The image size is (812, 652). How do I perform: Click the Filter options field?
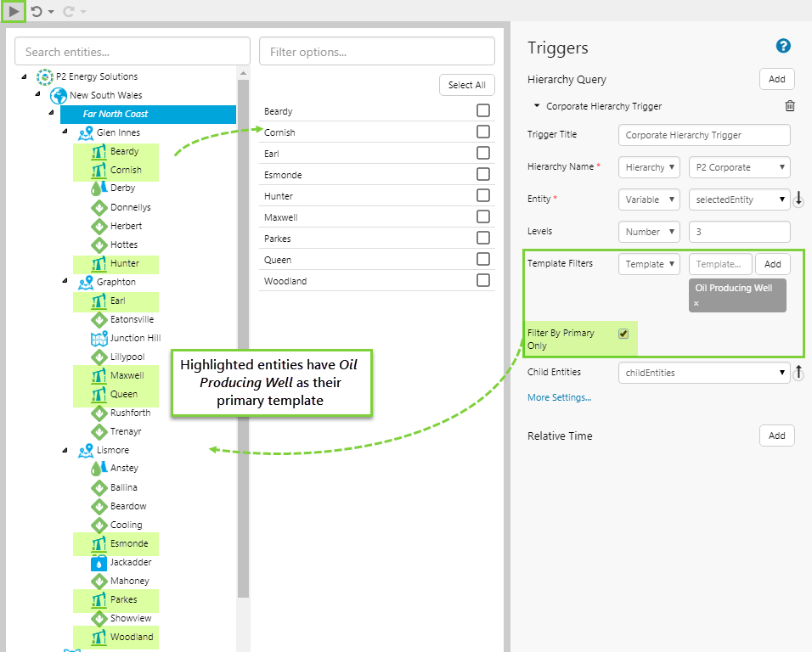pyautogui.click(x=377, y=51)
